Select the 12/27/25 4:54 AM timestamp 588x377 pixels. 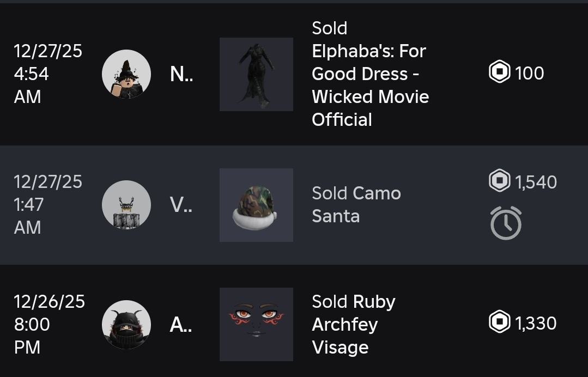(x=48, y=74)
